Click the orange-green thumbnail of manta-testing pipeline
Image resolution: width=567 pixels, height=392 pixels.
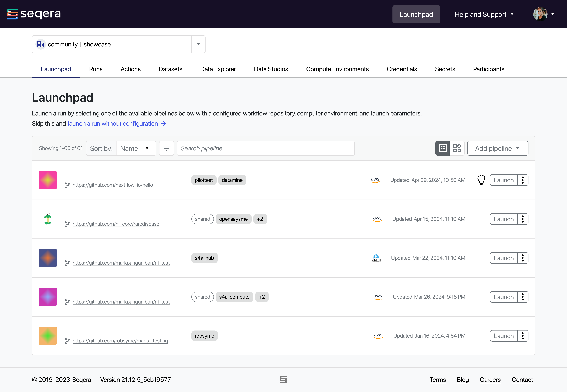click(48, 336)
